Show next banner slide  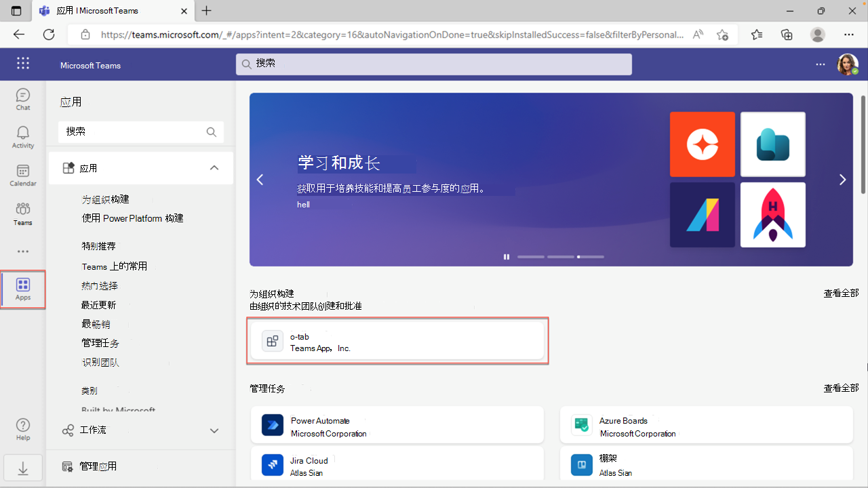click(x=843, y=180)
